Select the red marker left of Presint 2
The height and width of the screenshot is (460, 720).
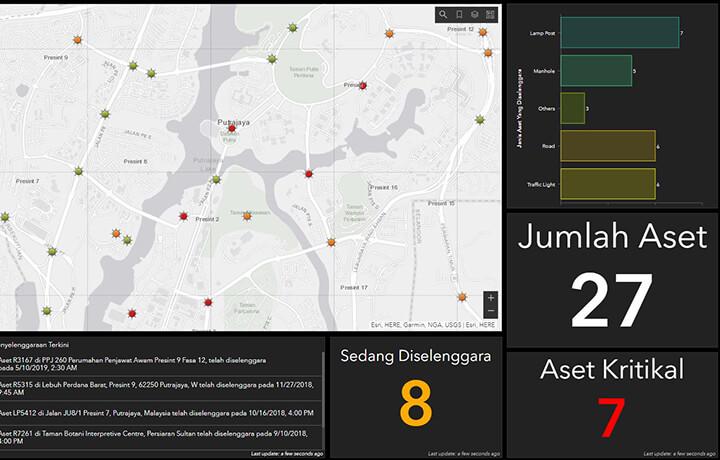(183, 216)
